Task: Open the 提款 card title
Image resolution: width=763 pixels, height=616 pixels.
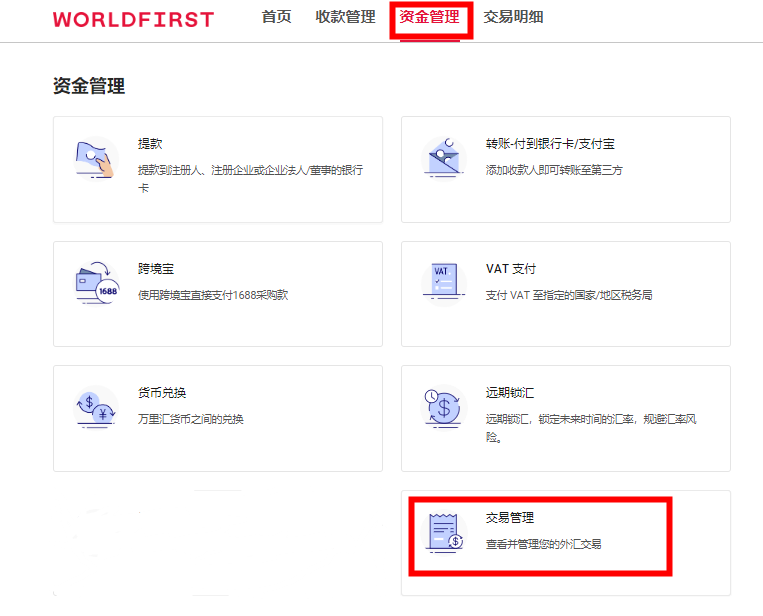Action: 150,144
